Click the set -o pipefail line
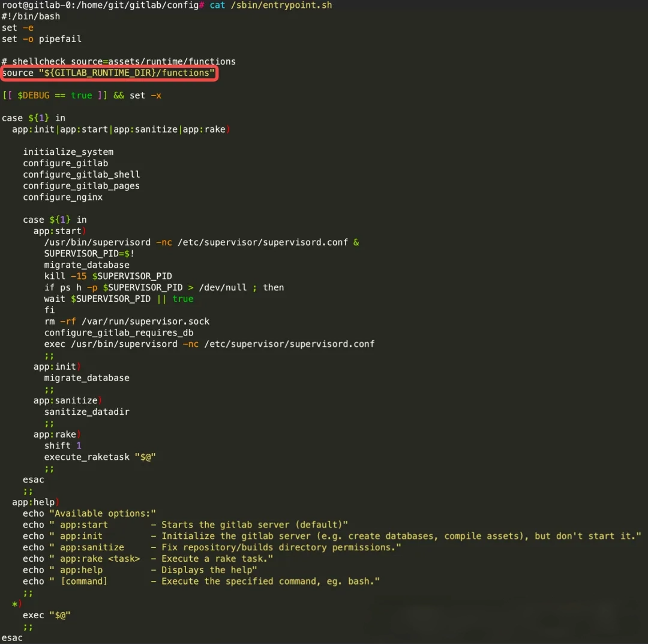Screen dimensions: 648x644 coord(41,39)
